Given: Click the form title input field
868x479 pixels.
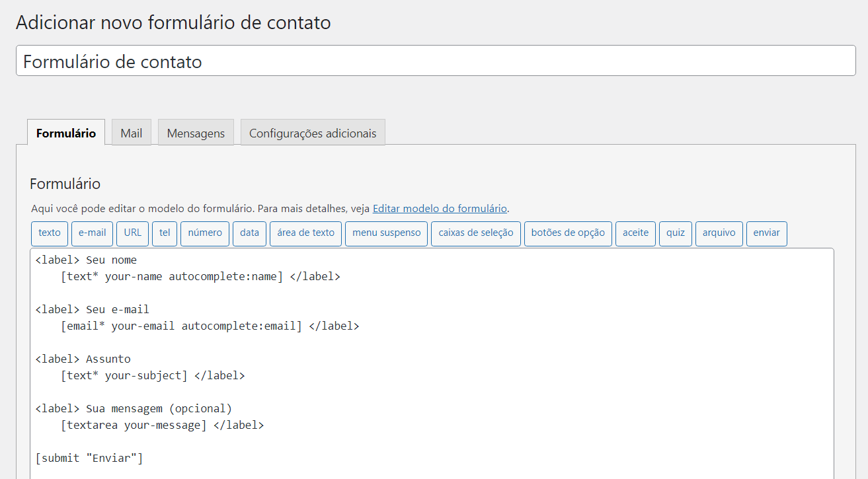Looking at the screenshot, I should coord(436,61).
